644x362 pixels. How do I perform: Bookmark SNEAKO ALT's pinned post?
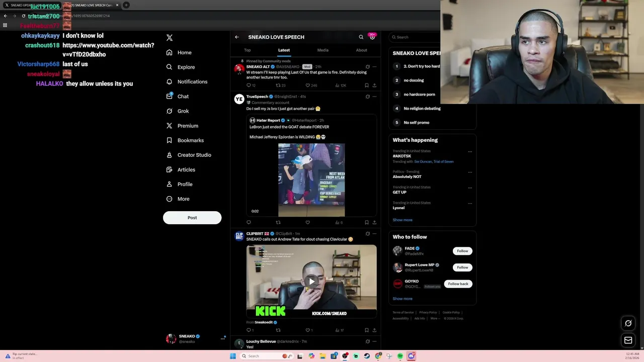[367, 85]
